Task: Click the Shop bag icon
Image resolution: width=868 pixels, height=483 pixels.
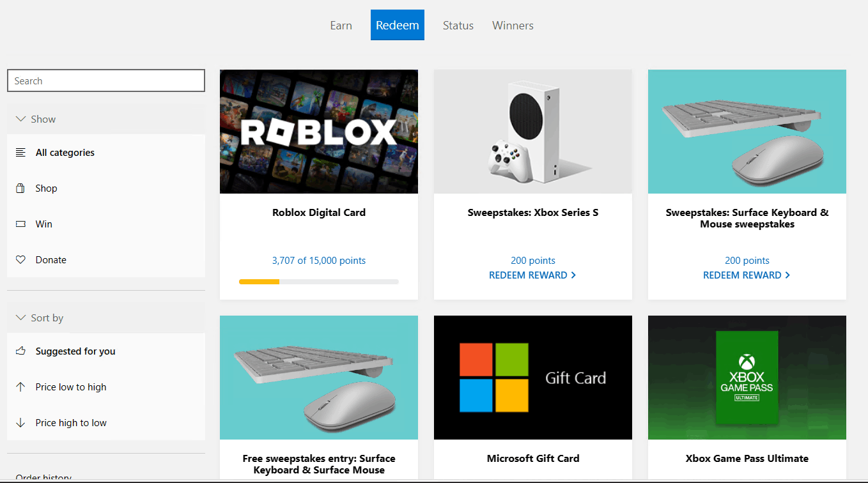Action: click(x=20, y=188)
